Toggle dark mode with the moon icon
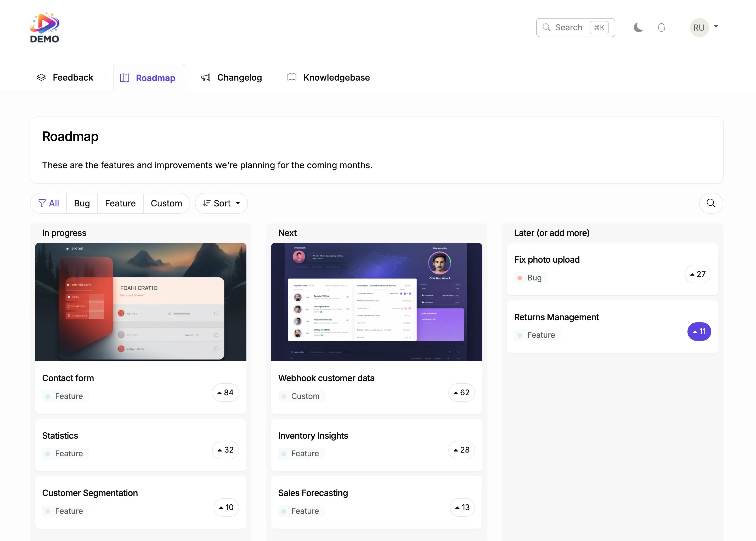This screenshot has width=756, height=541. click(x=638, y=27)
